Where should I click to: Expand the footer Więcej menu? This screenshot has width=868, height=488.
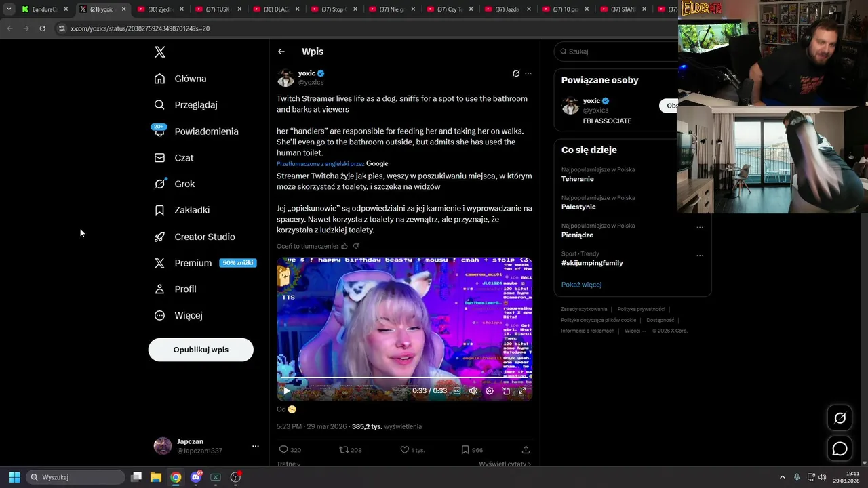tap(634, 331)
